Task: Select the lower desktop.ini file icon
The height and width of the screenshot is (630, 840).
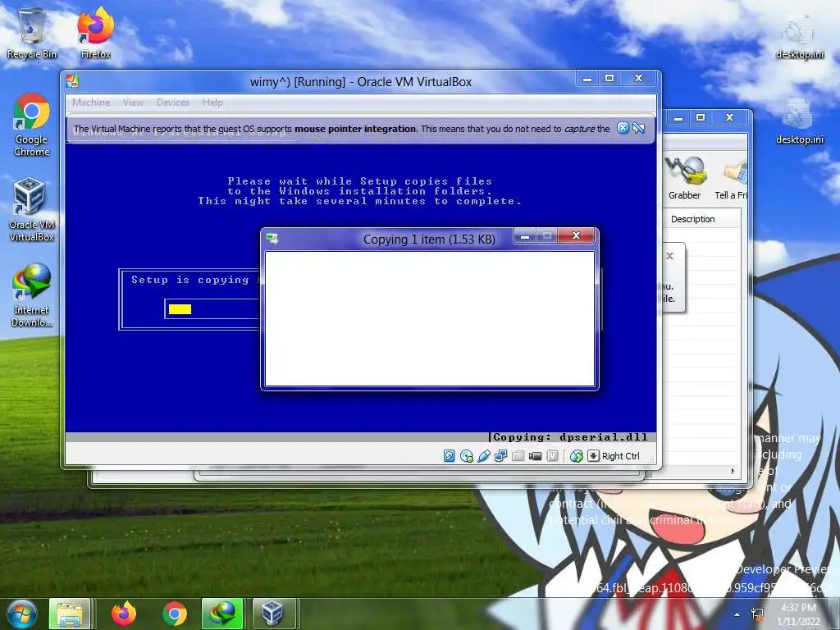Action: [799, 122]
